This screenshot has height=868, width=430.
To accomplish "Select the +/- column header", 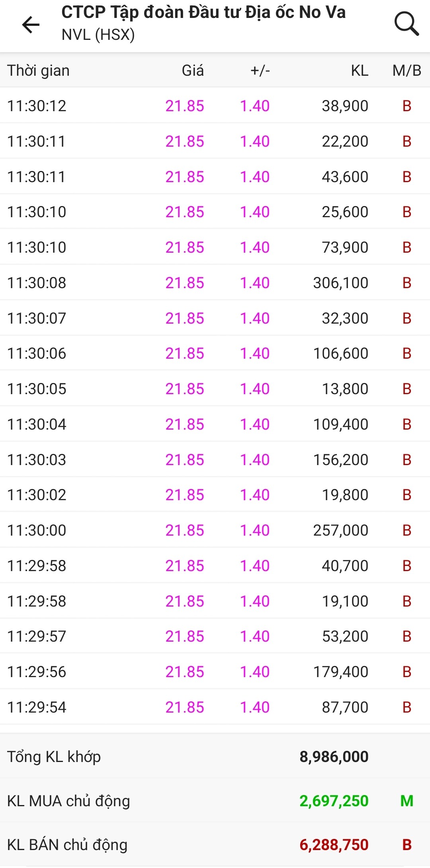I will point(260,71).
